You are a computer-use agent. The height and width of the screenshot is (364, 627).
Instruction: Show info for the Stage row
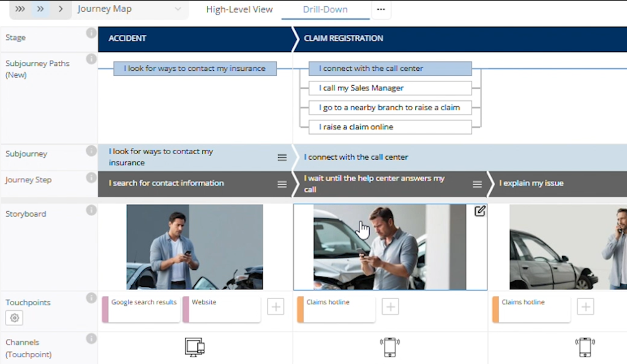91,33
